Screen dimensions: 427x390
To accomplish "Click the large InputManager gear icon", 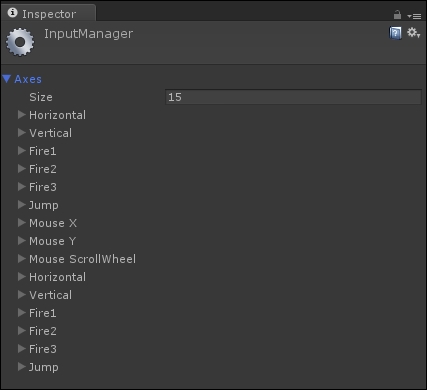I will 20,42.
